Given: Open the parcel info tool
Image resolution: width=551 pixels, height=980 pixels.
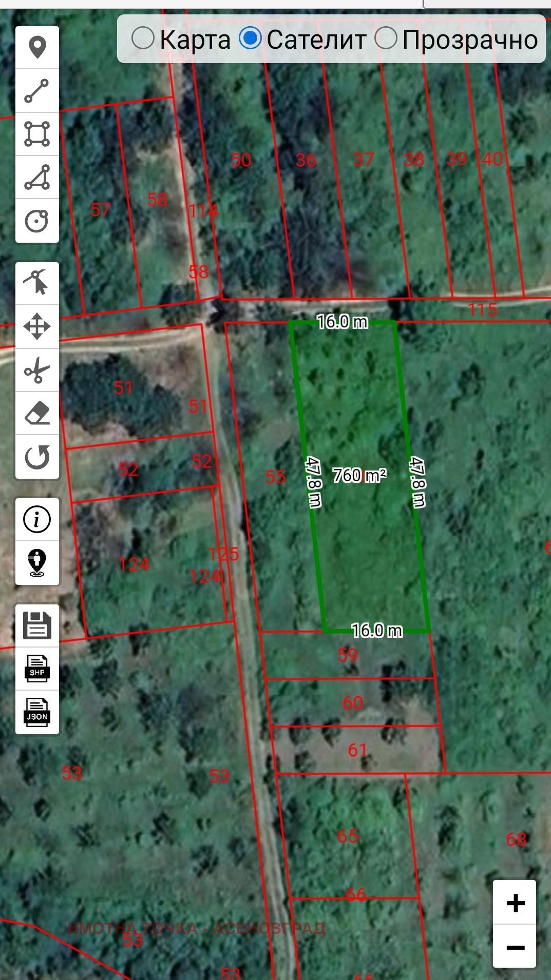Looking at the screenshot, I should pos(37,519).
